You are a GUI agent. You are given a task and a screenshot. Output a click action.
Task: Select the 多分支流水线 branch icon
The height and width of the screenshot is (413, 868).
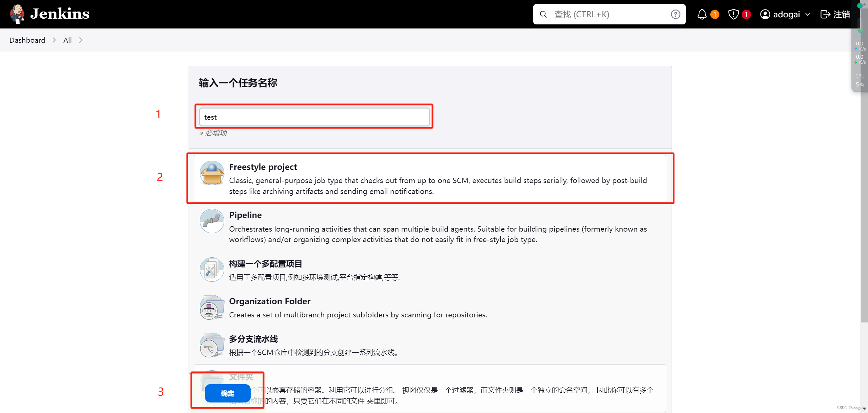click(212, 345)
